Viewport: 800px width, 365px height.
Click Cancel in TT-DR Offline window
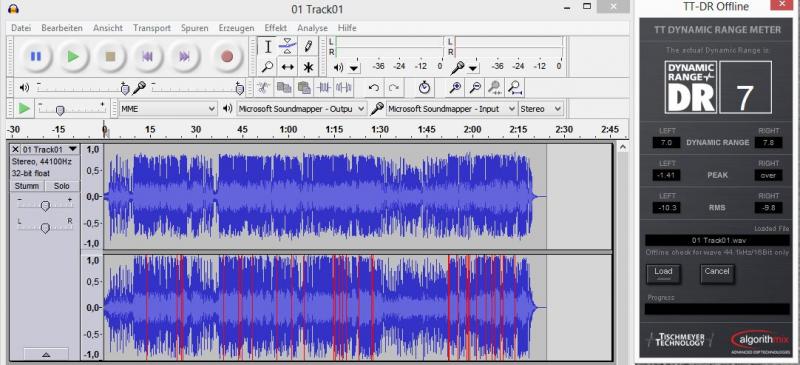[x=717, y=274]
